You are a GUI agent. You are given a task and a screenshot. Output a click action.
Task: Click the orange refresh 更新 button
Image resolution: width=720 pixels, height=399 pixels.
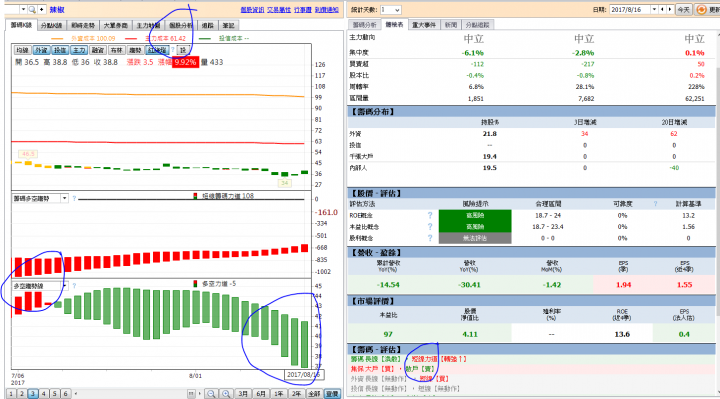(708, 10)
